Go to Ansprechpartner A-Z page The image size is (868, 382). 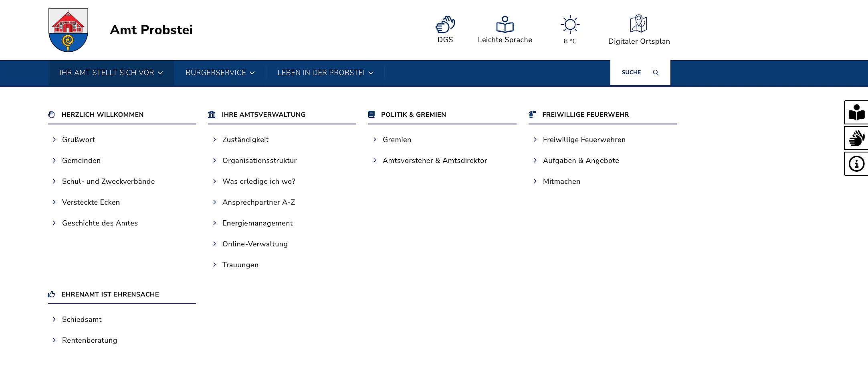coord(258,202)
